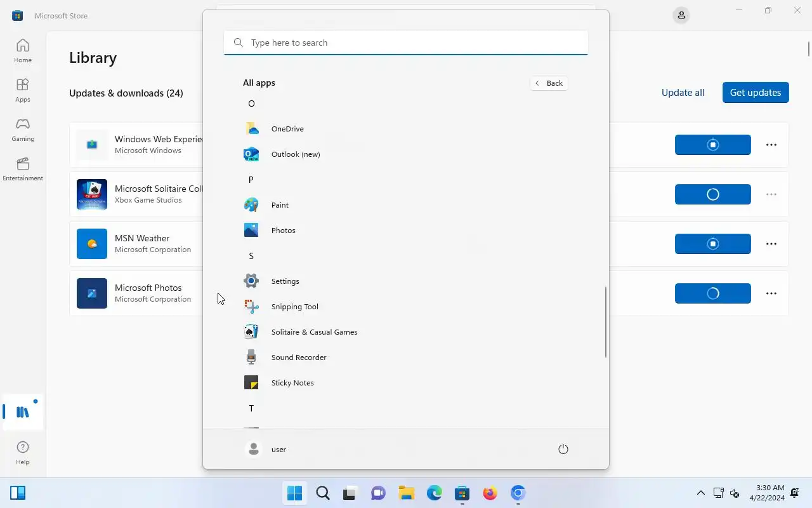This screenshot has width=812, height=508.
Task: Select the Microsoft Solitaire Collection thumbnail
Action: tap(92, 194)
